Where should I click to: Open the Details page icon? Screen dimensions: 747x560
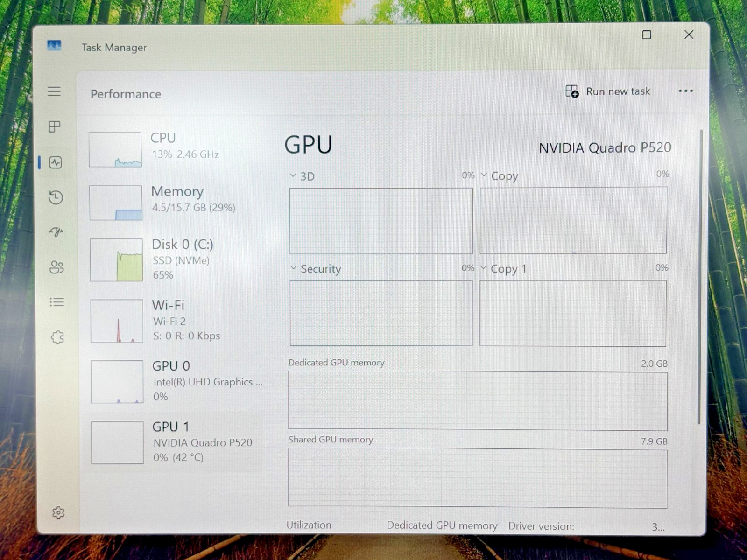[x=57, y=302]
